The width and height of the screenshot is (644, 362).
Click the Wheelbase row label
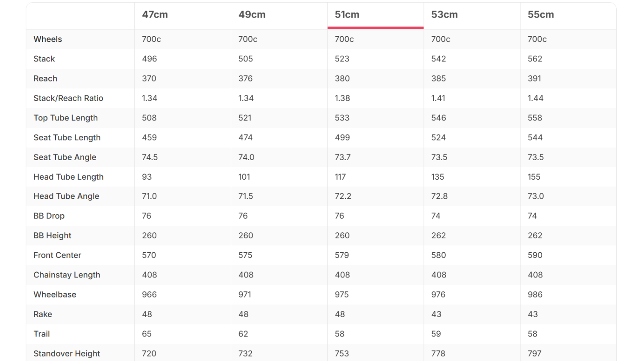tap(55, 295)
